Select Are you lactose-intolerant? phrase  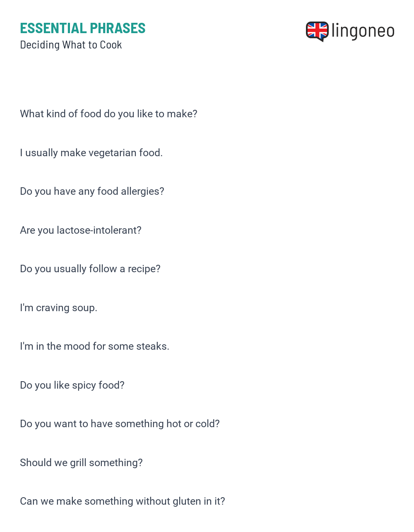point(81,230)
